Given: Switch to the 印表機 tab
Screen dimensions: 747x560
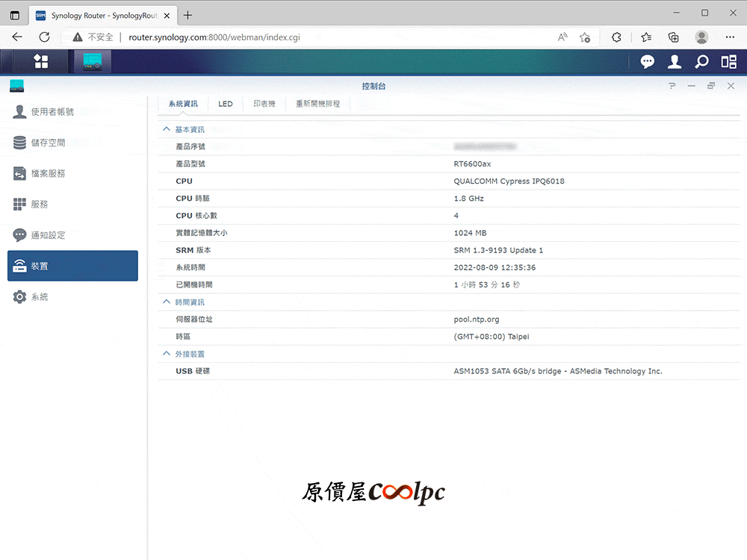Looking at the screenshot, I should [264, 104].
